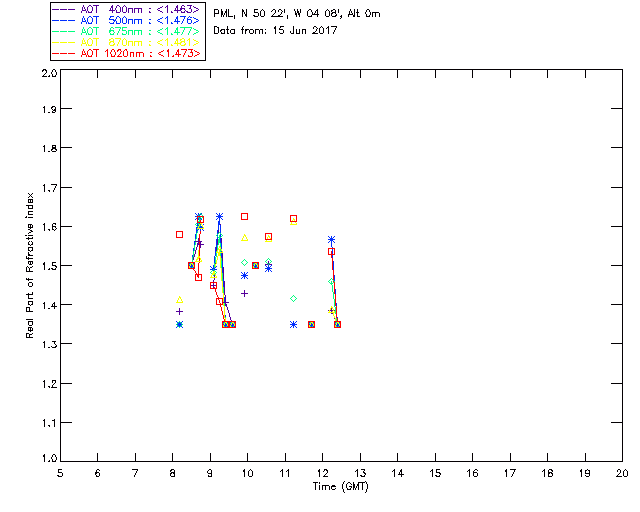The height and width of the screenshot is (512, 640).
Task: Click the 9 label on the time axis
Action: pyautogui.click(x=210, y=474)
